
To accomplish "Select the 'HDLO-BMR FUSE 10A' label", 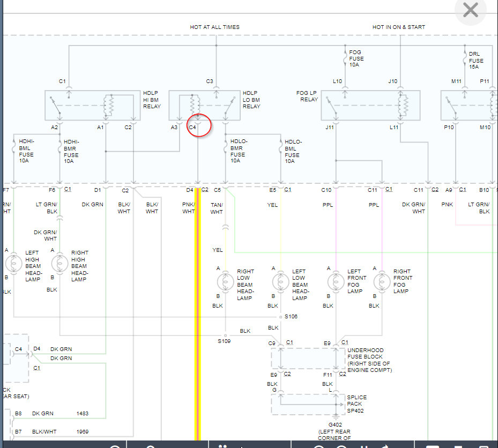I will [239, 151].
